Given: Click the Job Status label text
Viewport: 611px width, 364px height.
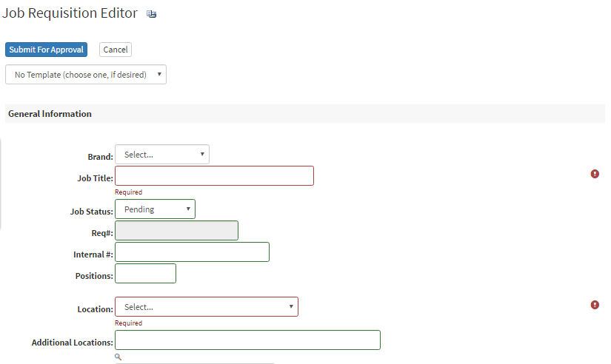Looking at the screenshot, I should (x=91, y=212).
